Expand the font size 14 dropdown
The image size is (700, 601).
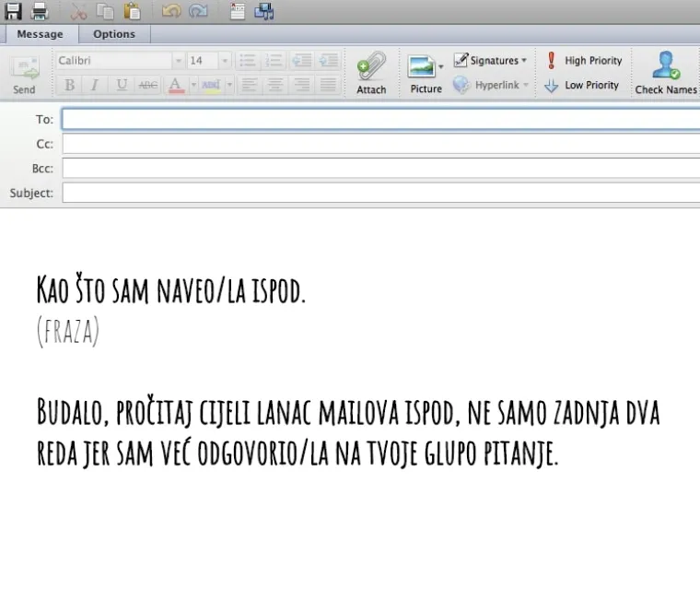225,61
